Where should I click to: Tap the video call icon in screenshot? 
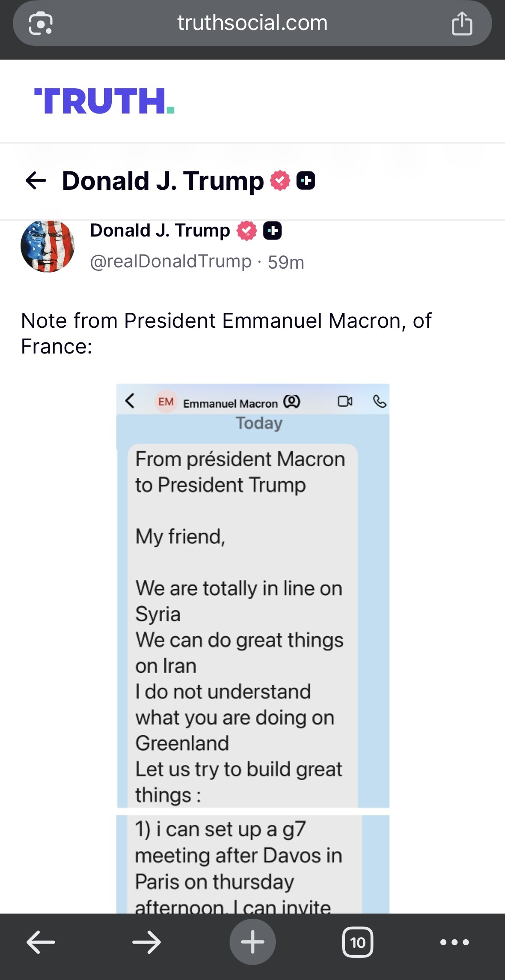pyautogui.click(x=345, y=402)
